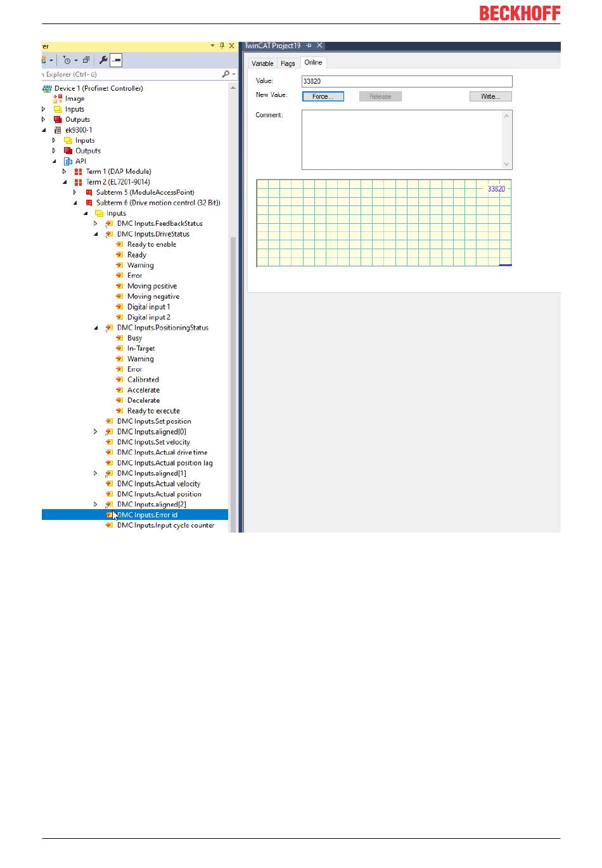Viewport: 602px width, 868px height.
Task: Select In-Target variable
Action: pyautogui.click(x=141, y=348)
